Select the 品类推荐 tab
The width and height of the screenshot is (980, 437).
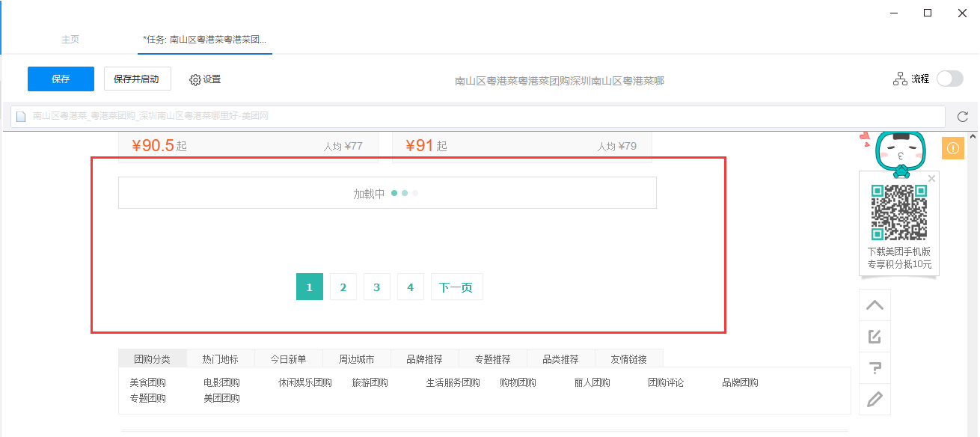click(x=561, y=358)
